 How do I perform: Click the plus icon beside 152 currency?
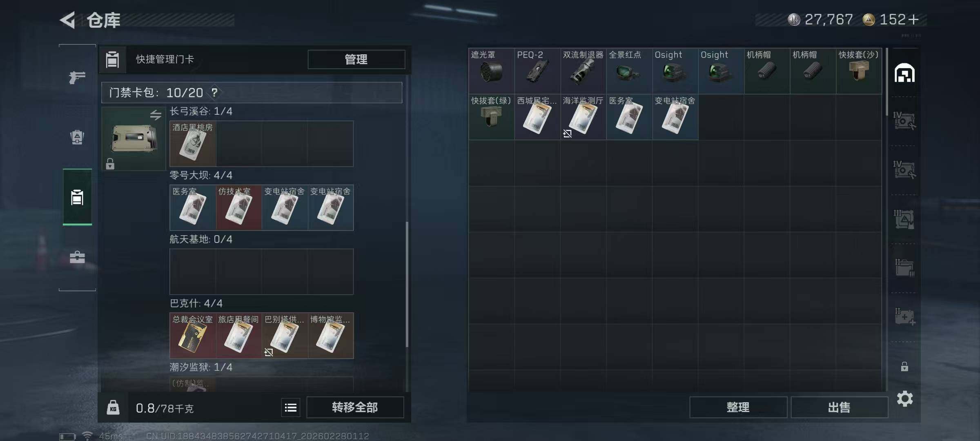(x=913, y=19)
